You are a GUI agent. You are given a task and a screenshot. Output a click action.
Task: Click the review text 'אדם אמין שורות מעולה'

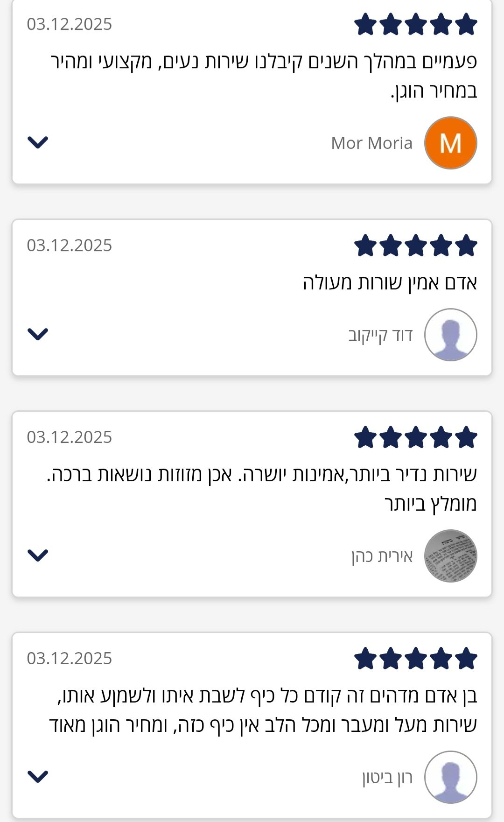pyautogui.click(x=390, y=283)
